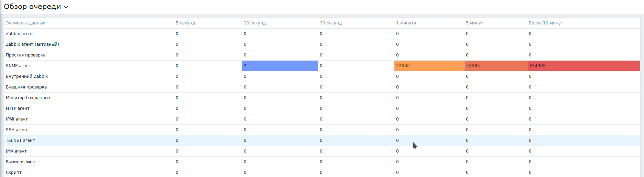Click the 5 минут column header
Image resolution: width=644 pixels, height=177 pixels.
[474, 23]
